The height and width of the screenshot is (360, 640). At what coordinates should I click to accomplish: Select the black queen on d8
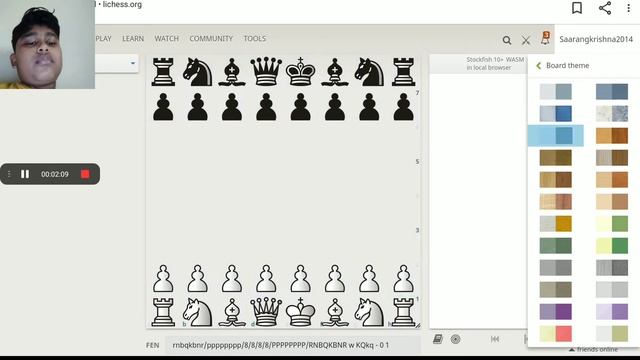pyautogui.click(x=266, y=71)
